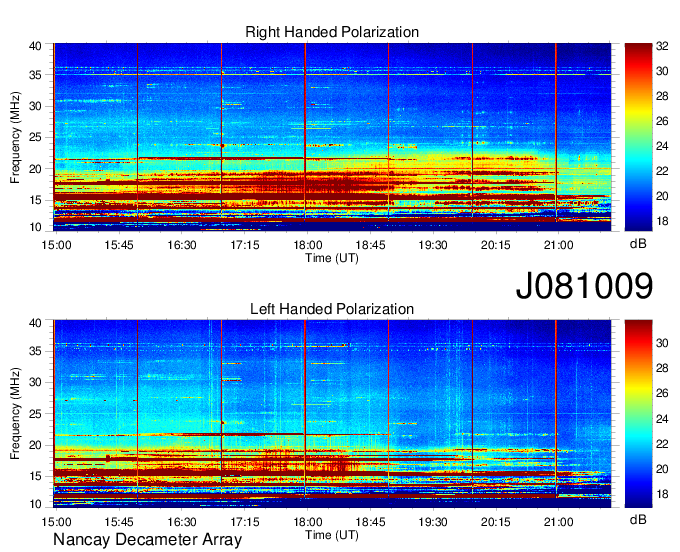
Task: Click 40 MHz tick of Right Handed plot
Action: (35, 46)
